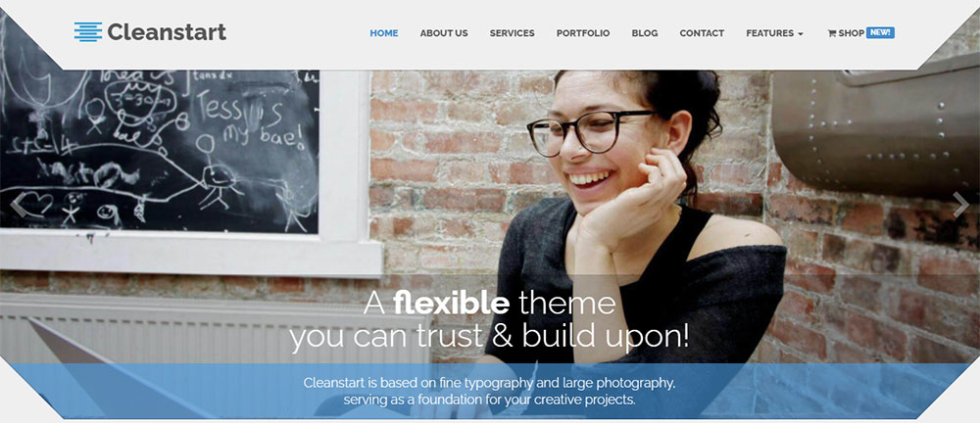Expand the Features dropdown caret
980x423 pixels.
coord(801,34)
